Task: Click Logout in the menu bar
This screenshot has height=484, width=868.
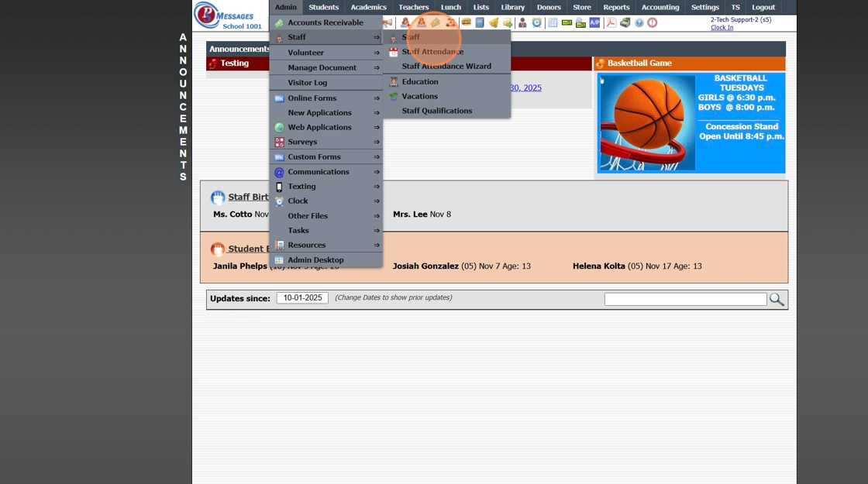Action: click(x=763, y=7)
